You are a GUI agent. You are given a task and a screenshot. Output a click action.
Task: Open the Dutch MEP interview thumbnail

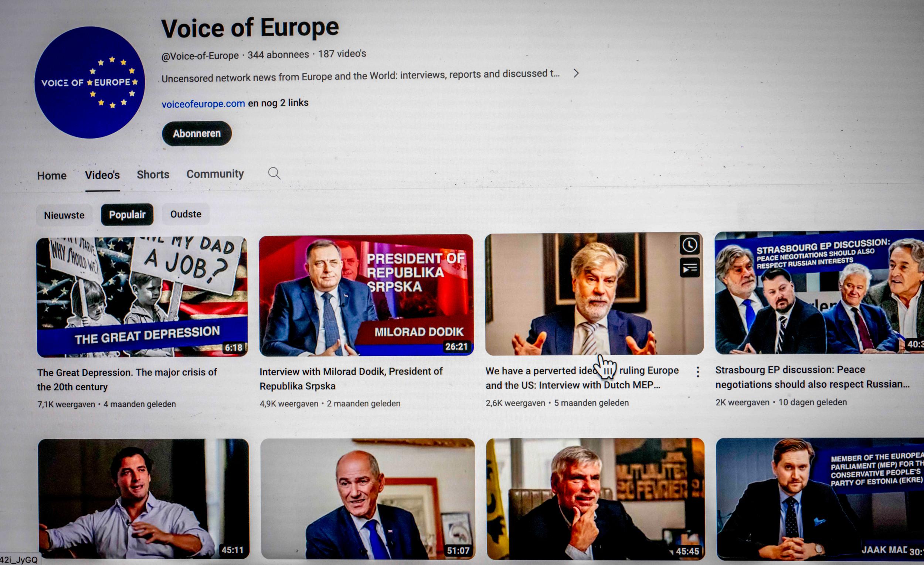(x=594, y=293)
